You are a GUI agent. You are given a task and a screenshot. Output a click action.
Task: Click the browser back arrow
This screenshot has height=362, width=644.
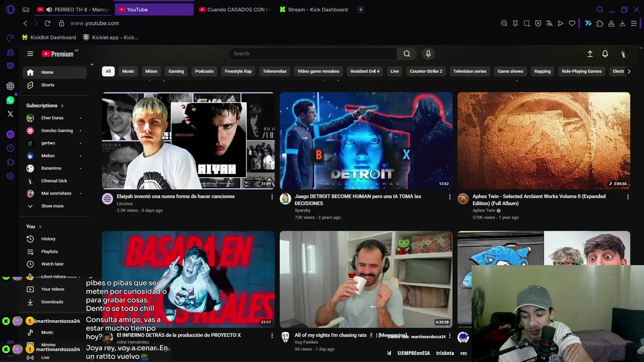click(25, 23)
